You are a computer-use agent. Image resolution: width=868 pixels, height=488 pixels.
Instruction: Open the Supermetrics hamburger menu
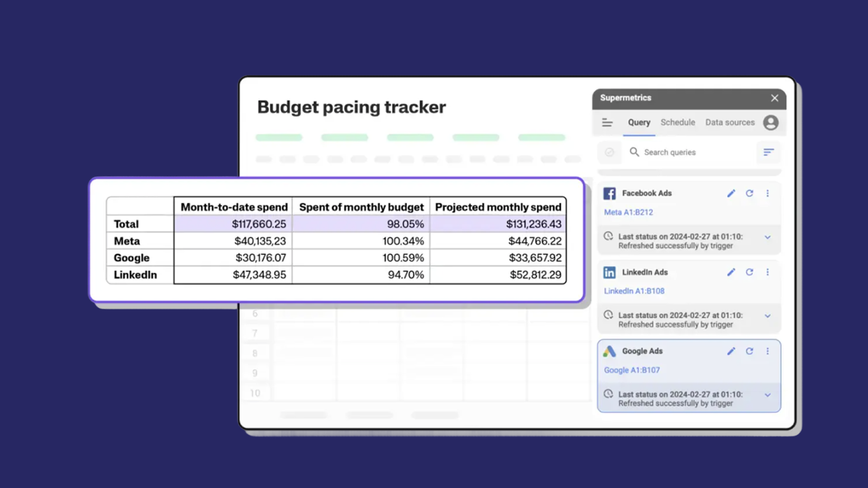coord(607,122)
